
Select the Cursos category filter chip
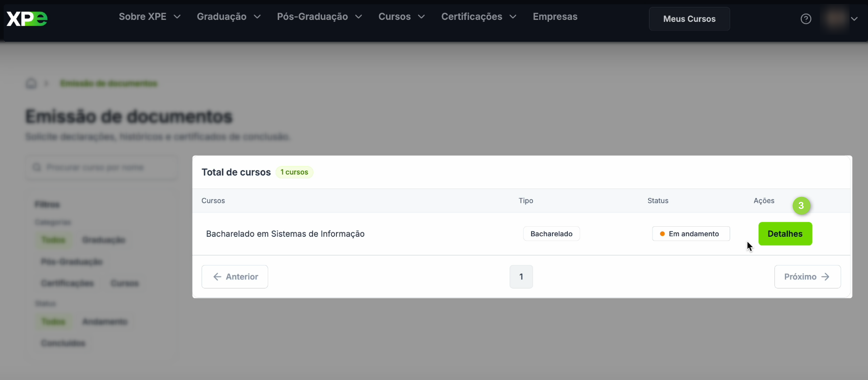124,284
